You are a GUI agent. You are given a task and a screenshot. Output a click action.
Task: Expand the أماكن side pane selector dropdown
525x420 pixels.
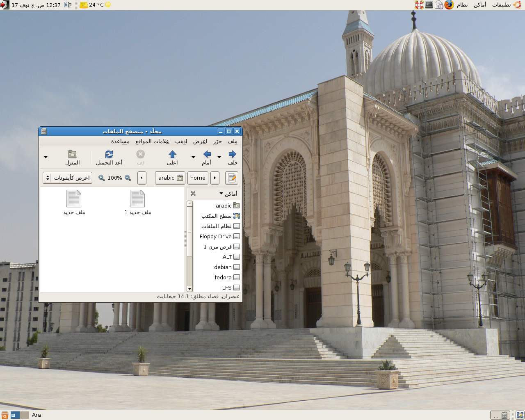(228, 194)
